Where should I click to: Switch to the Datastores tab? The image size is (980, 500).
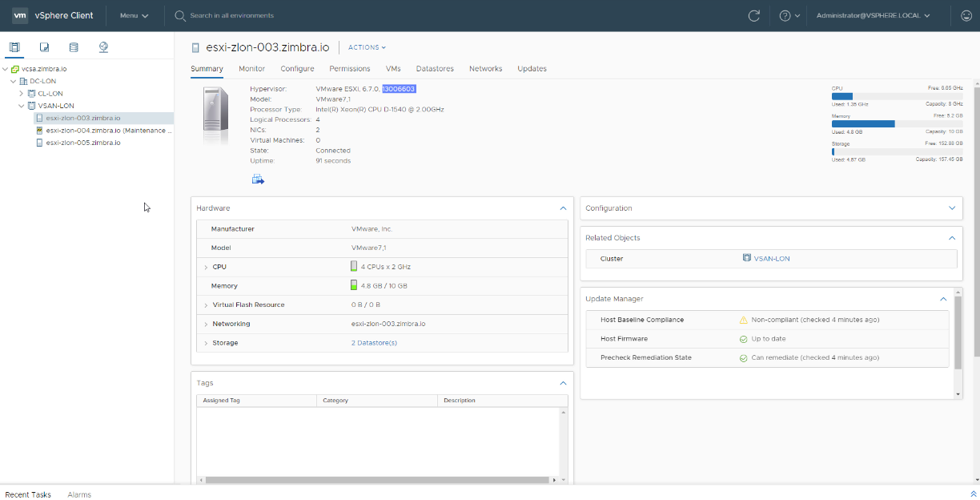435,69
